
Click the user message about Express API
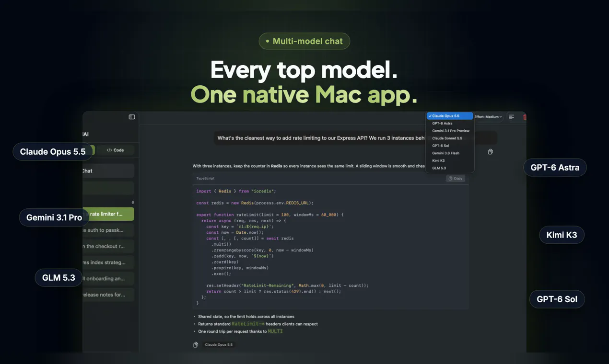pos(321,138)
